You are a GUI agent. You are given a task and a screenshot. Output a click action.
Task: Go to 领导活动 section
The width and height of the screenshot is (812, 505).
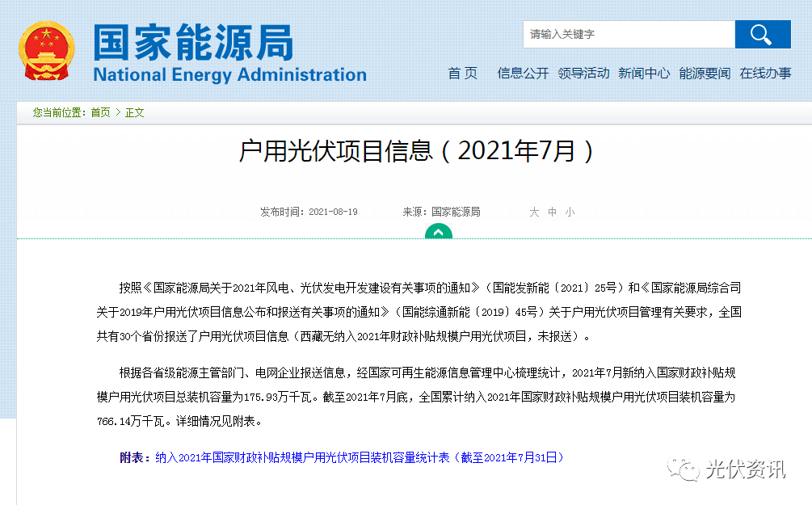coord(583,73)
